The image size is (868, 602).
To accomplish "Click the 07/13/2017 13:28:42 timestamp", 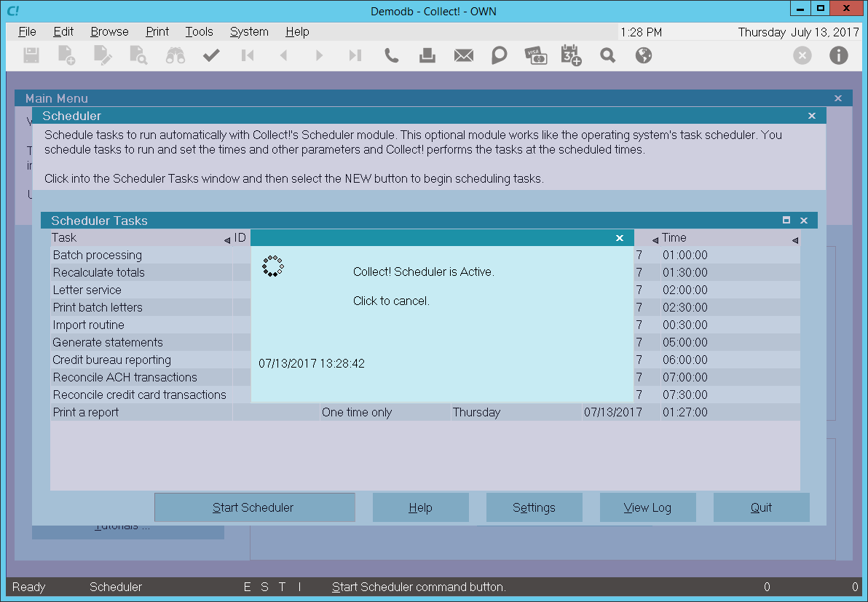I will [312, 363].
